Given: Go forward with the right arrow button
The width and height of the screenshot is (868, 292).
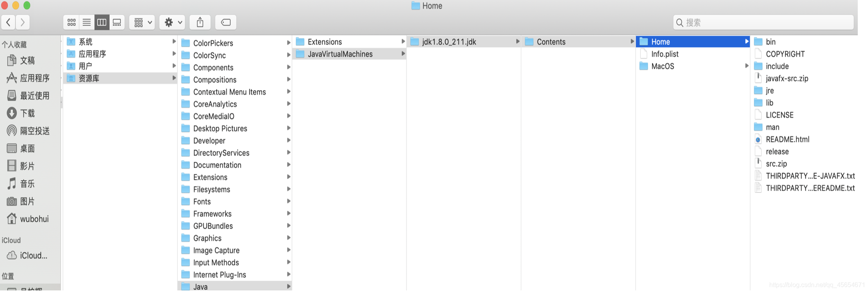Looking at the screenshot, I should click(x=23, y=22).
